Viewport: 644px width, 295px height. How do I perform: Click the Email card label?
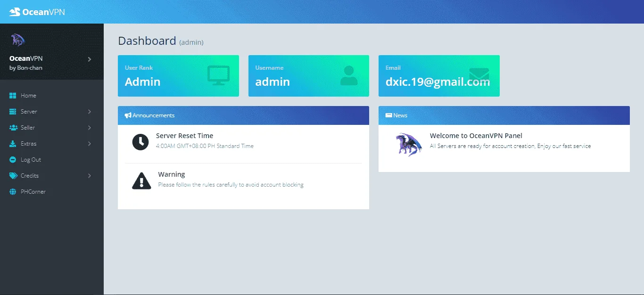(393, 68)
